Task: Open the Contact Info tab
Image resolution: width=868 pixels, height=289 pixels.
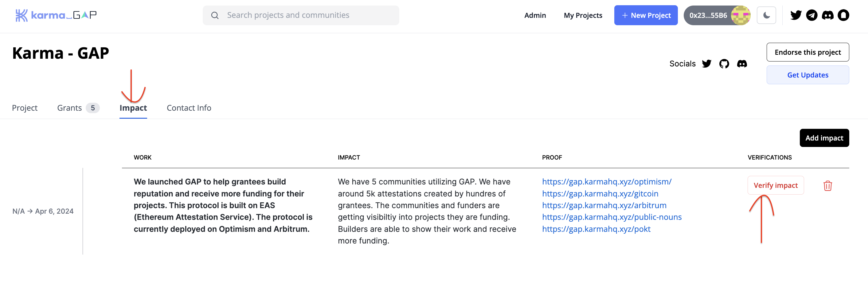Action: [x=189, y=108]
